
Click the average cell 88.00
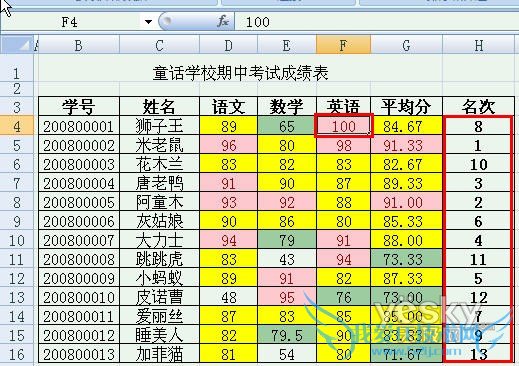coord(406,240)
